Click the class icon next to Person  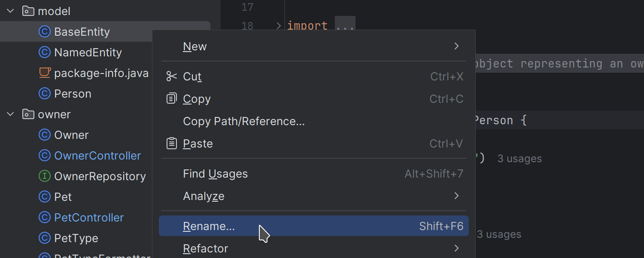pos(45,93)
